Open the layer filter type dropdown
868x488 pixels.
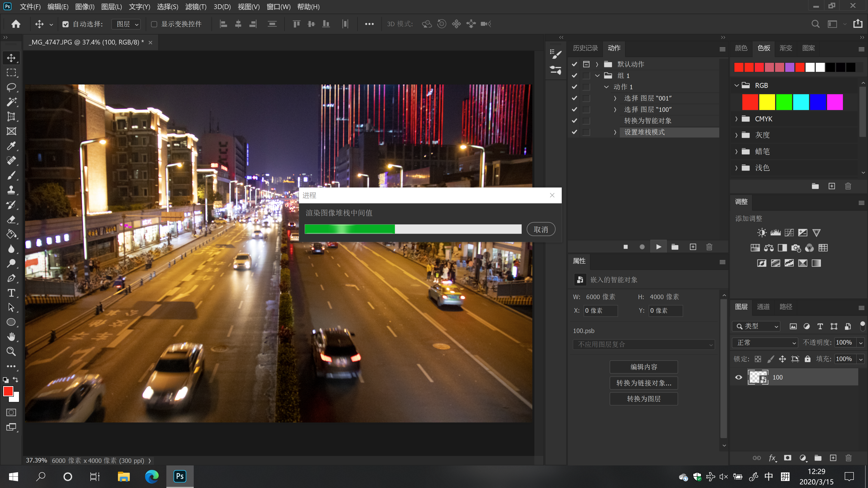coord(756,326)
